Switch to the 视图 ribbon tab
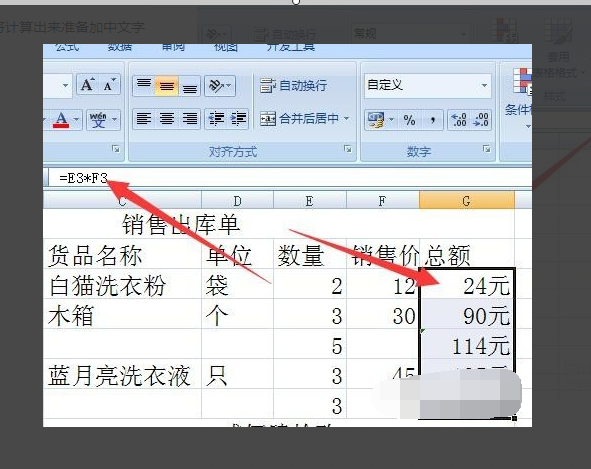The image size is (591, 469). pos(226,47)
